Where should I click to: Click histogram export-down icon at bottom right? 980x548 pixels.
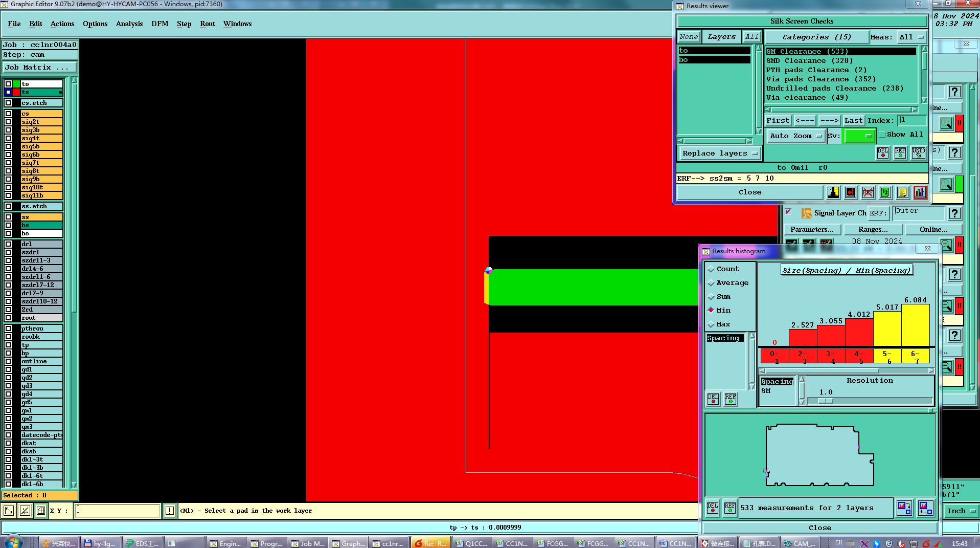click(x=904, y=508)
